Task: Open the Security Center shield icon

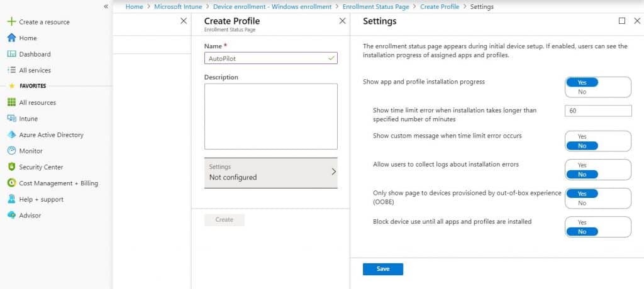Action: (x=11, y=166)
